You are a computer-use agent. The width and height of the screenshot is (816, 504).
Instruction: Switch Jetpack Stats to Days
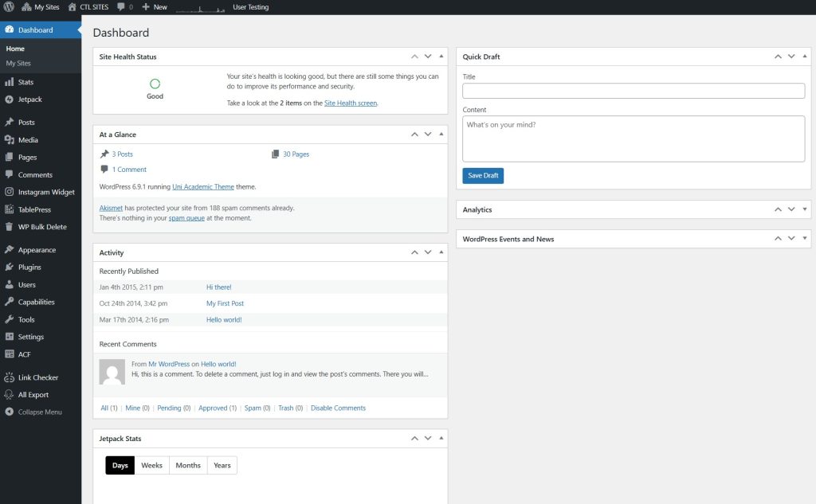[x=120, y=465]
